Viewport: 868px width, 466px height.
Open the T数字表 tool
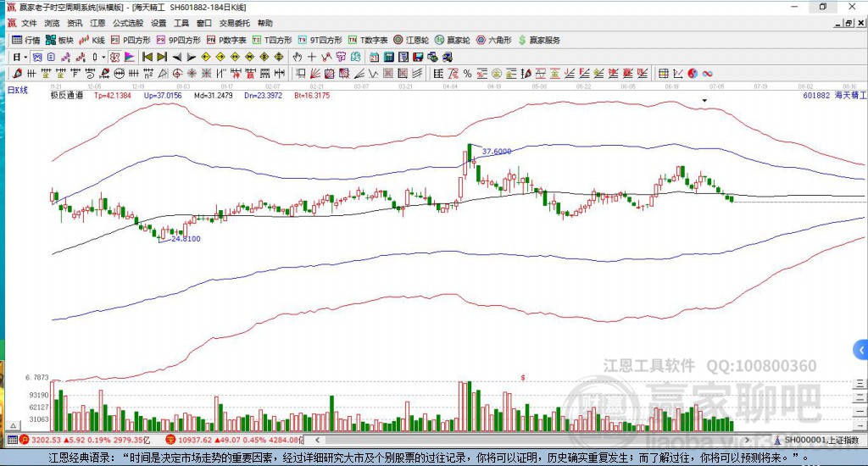click(x=368, y=40)
